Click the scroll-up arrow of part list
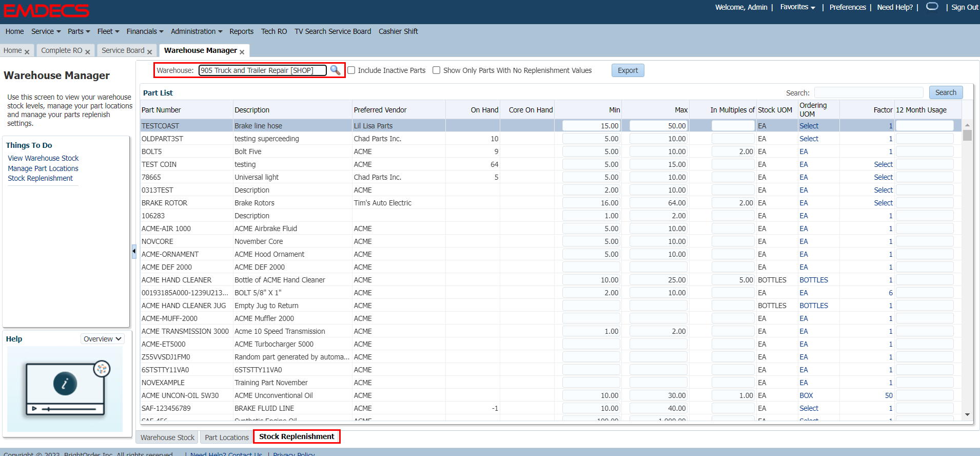980x456 pixels. pos(967,125)
